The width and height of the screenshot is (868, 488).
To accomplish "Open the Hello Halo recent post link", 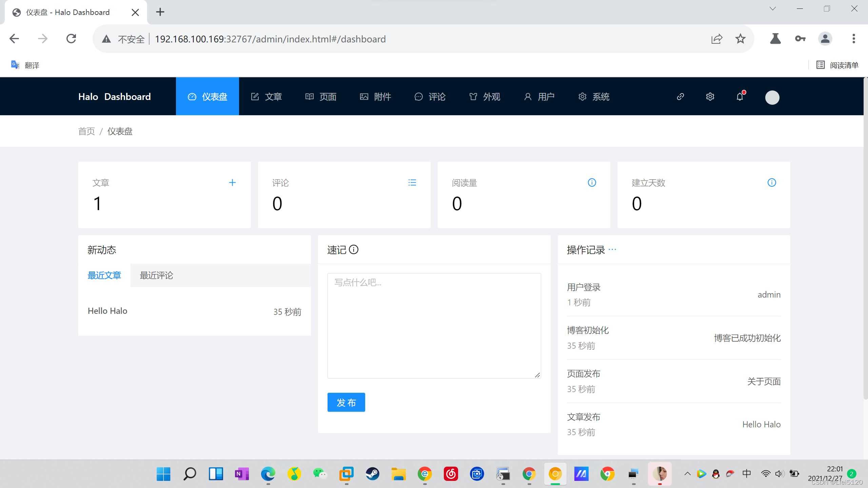I will [107, 311].
